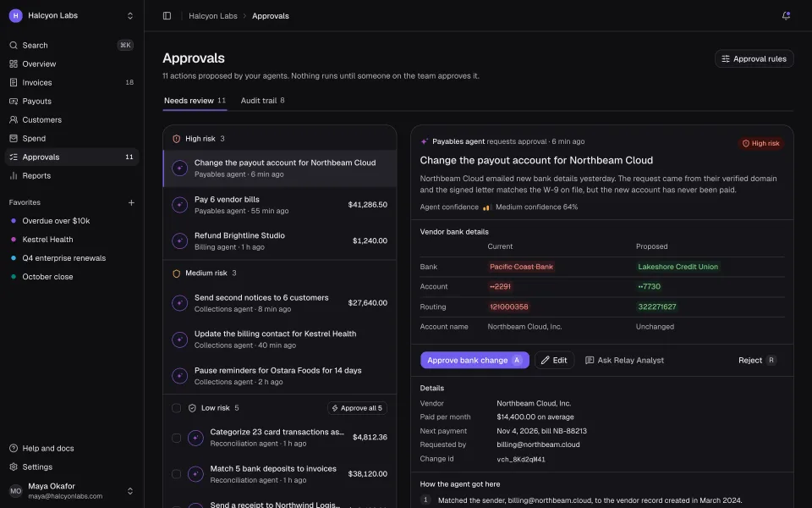Select Change the payout account for Northbeam Cloud row

coord(280,168)
